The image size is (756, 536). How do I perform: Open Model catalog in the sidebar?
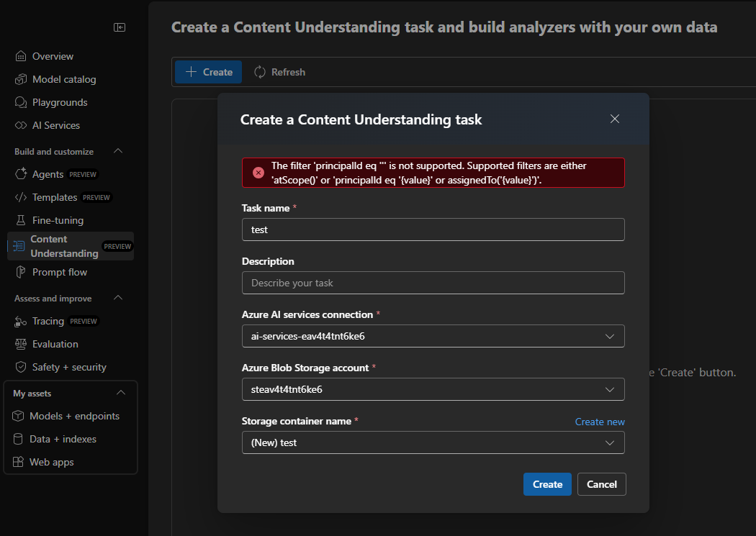pyautogui.click(x=64, y=79)
